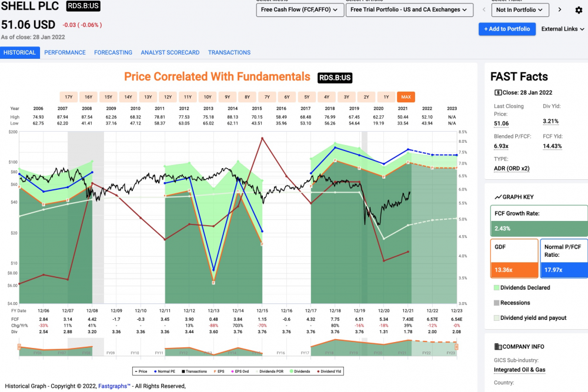This screenshot has height=392, width=588.
Task: Select the 12Y time range button
Action: (x=168, y=97)
